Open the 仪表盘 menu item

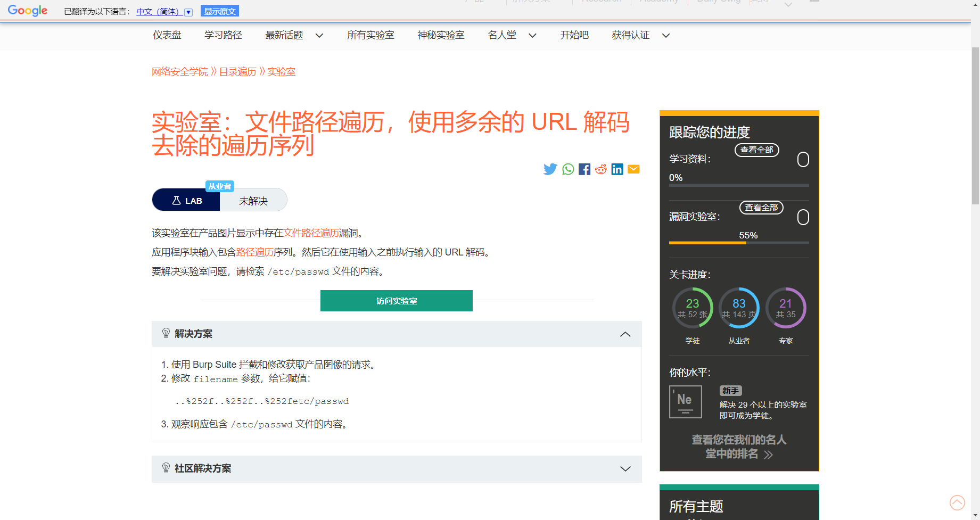tap(167, 35)
